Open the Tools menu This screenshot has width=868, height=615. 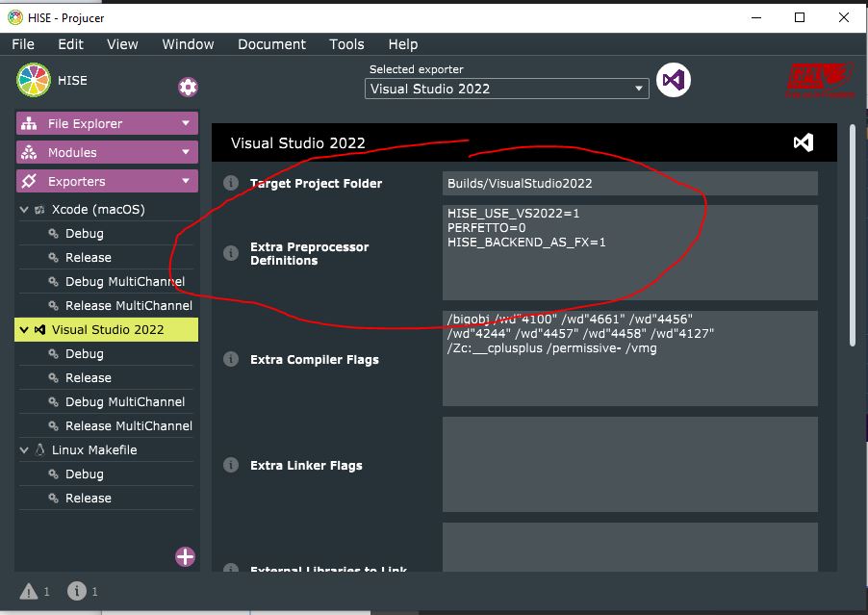point(346,44)
